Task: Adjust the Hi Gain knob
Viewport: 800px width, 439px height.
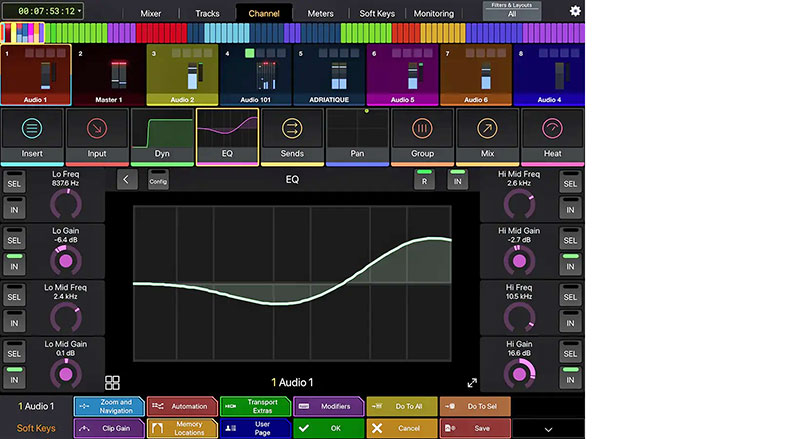Action: pyautogui.click(x=519, y=374)
